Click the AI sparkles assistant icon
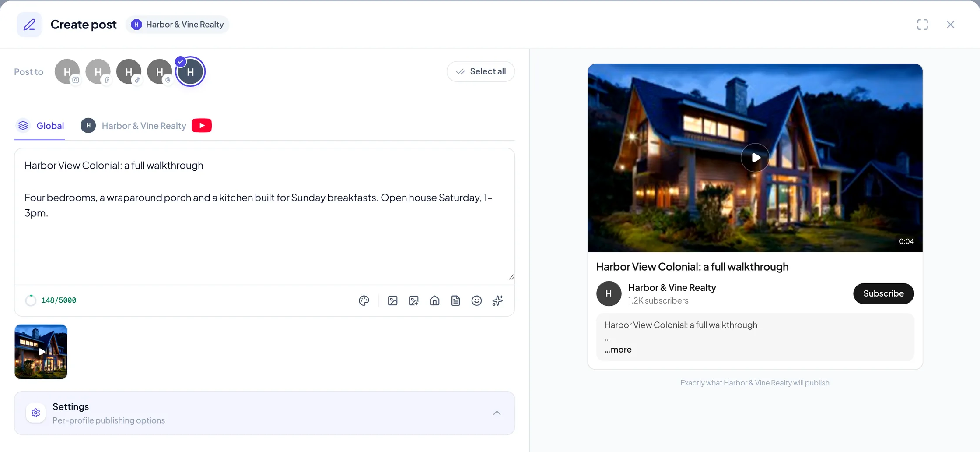 tap(497, 300)
